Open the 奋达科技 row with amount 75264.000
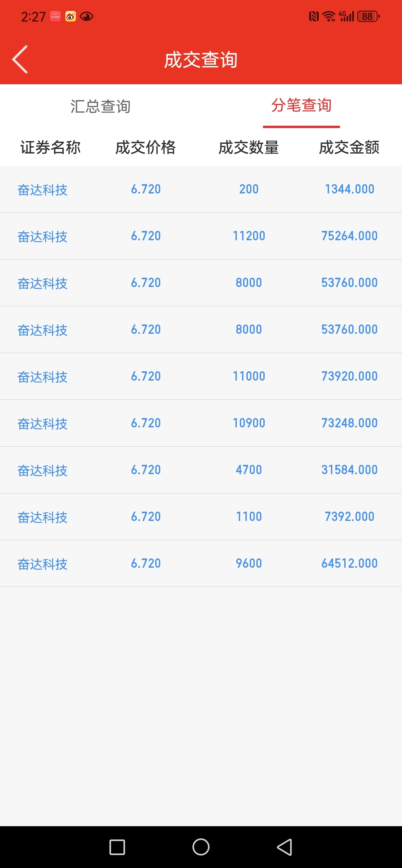The height and width of the screenshot is (868, 402). click(201, 236)
